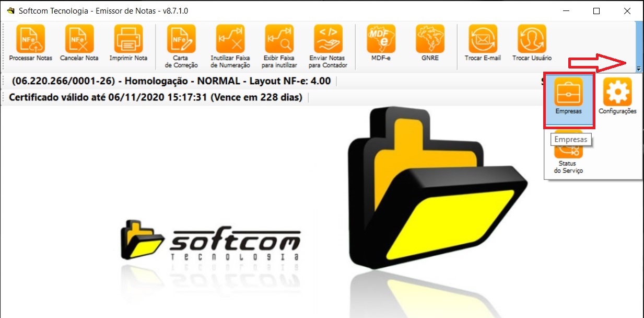
Task: Click the certificate validity status line
Action: (156, 97)
